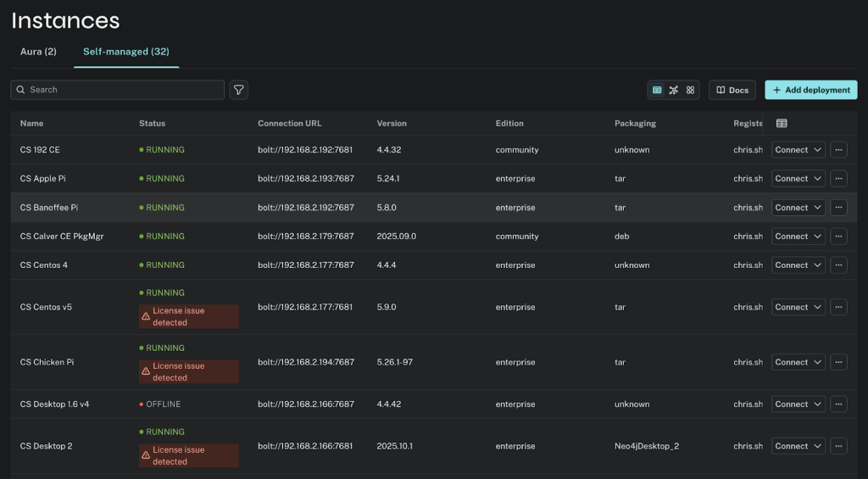Sort by the Name column header

coord(31,124)
